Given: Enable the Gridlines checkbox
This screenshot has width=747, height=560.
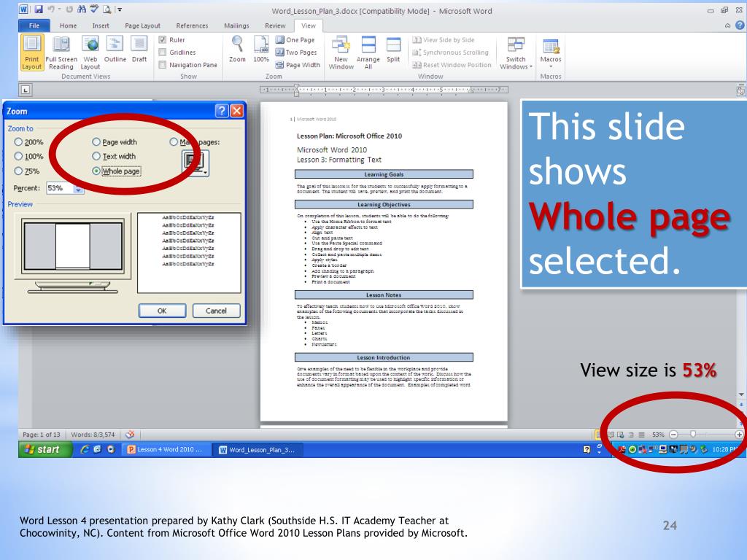Looking at the screenshot, I should tap(163, 52).
